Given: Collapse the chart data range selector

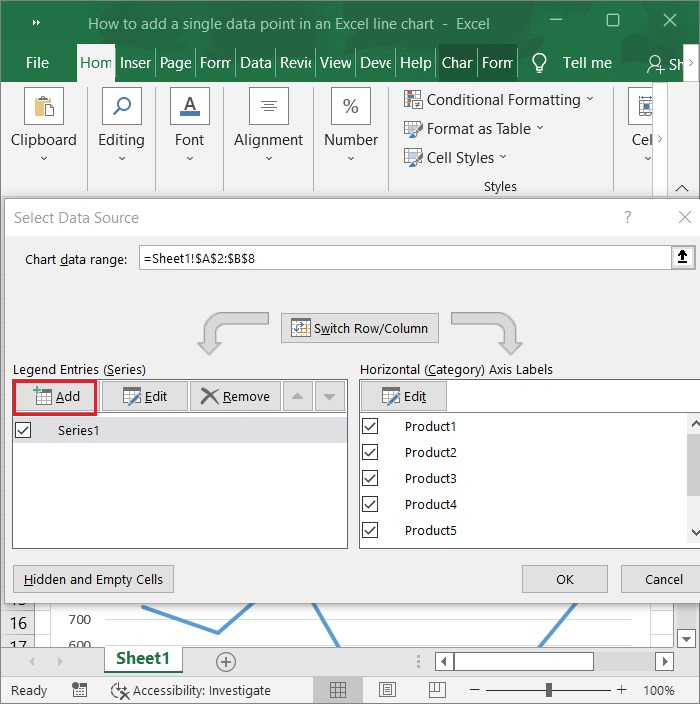Looking at the screenshot, I should click(x=682, y=258).
